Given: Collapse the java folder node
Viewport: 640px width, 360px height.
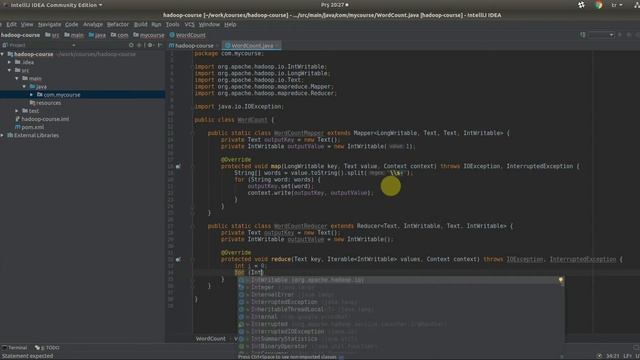Looking at the screenshot, I should coord(24,87).
